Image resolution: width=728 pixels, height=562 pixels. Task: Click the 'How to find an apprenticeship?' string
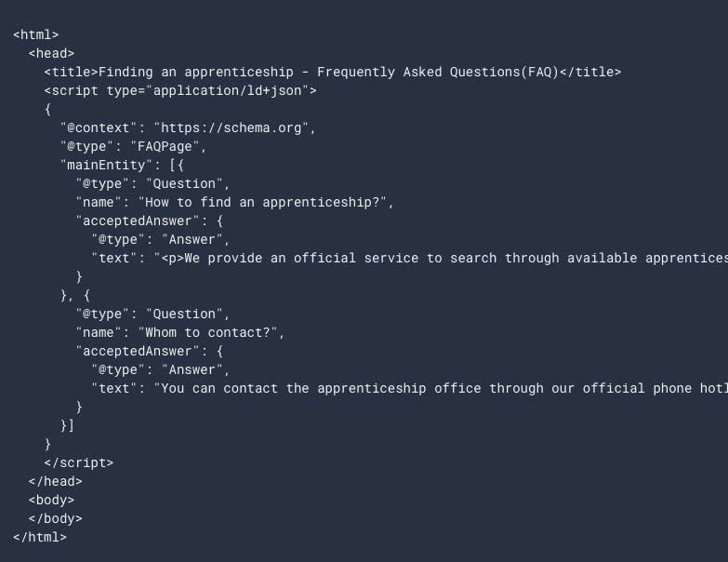[262, 203]
